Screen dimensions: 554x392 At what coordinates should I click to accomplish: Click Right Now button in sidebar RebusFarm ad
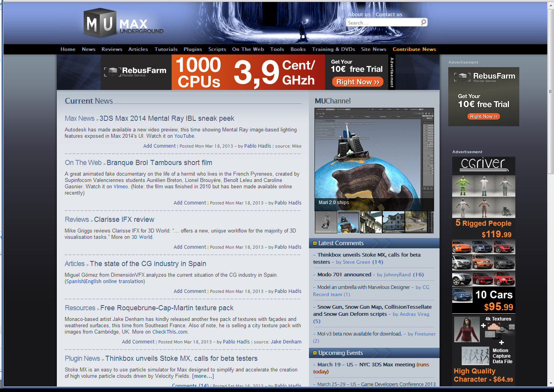484,116
